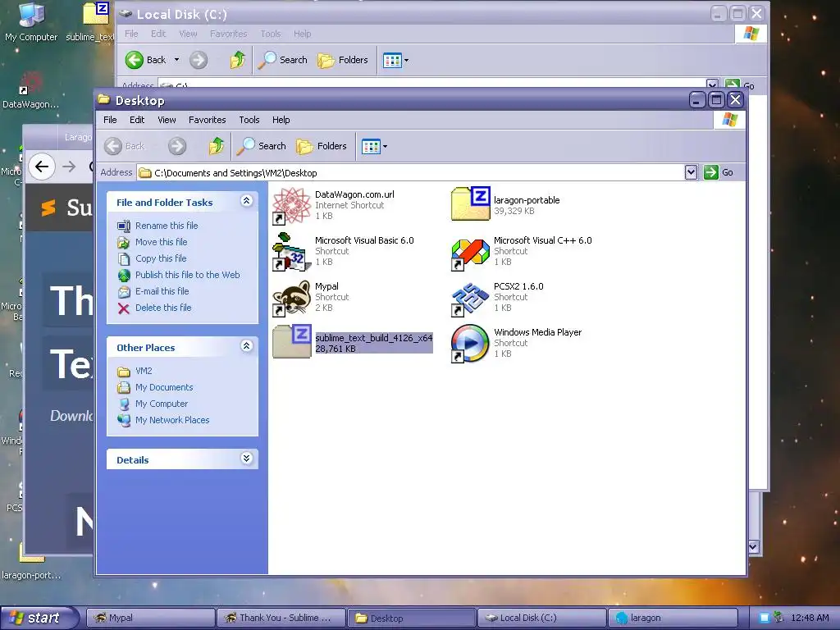Click the address field showing C:\Documents and Settings\VM2\Desktop
The width and height of the screenshot is (840, 630).
pyautogui.click(x=410, y=172)
